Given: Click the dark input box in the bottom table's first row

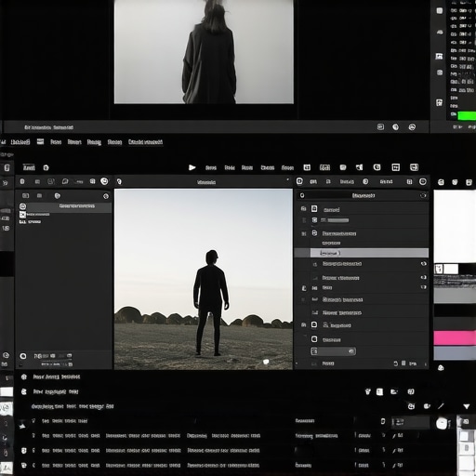Looking at the screenshot, I should pos(410,422).
